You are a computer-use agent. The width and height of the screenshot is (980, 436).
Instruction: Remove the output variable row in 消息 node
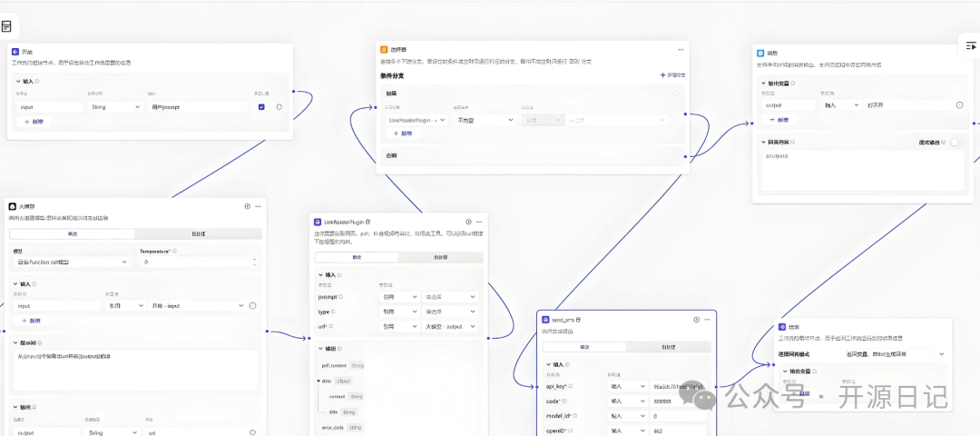pos(959,104)
